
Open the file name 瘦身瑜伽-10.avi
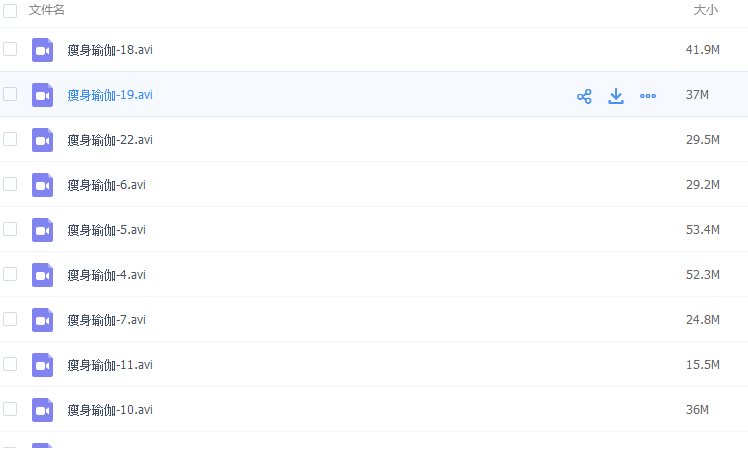110,410
